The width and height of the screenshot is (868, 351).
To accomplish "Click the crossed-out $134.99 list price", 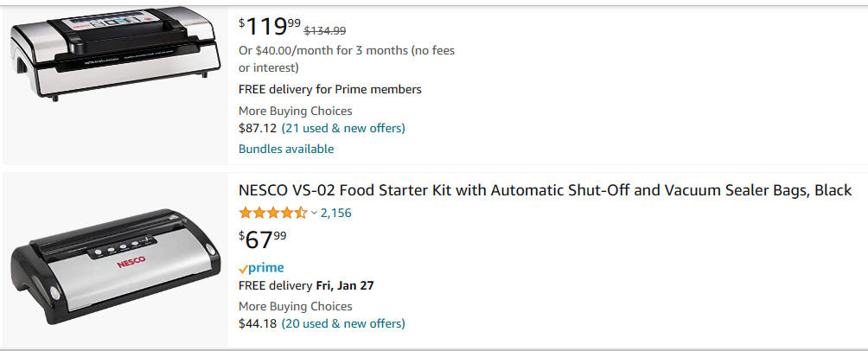I will 325,31.
